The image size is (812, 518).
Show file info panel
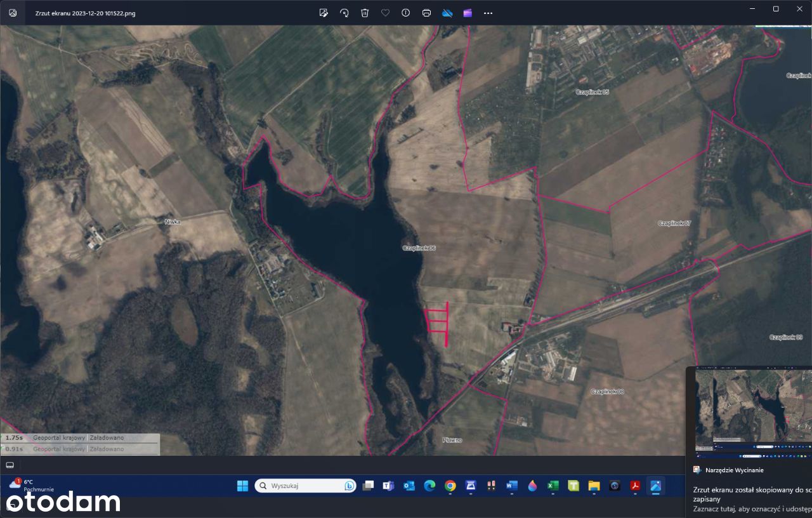coord(406,13)
